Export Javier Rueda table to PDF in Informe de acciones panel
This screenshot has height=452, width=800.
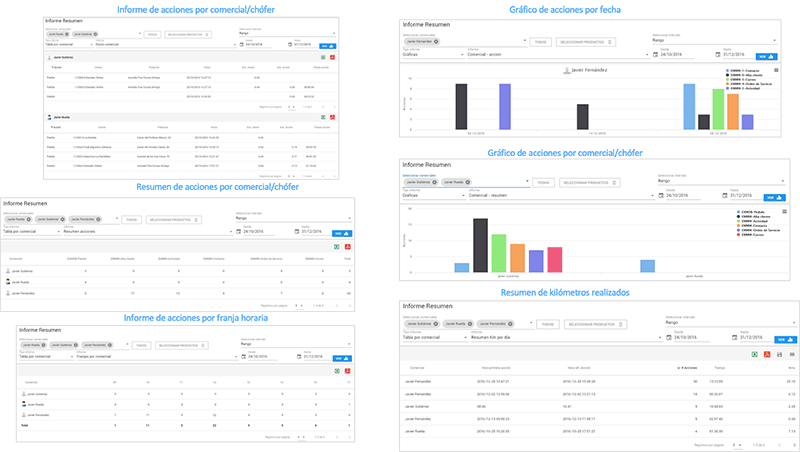point(332,117)
